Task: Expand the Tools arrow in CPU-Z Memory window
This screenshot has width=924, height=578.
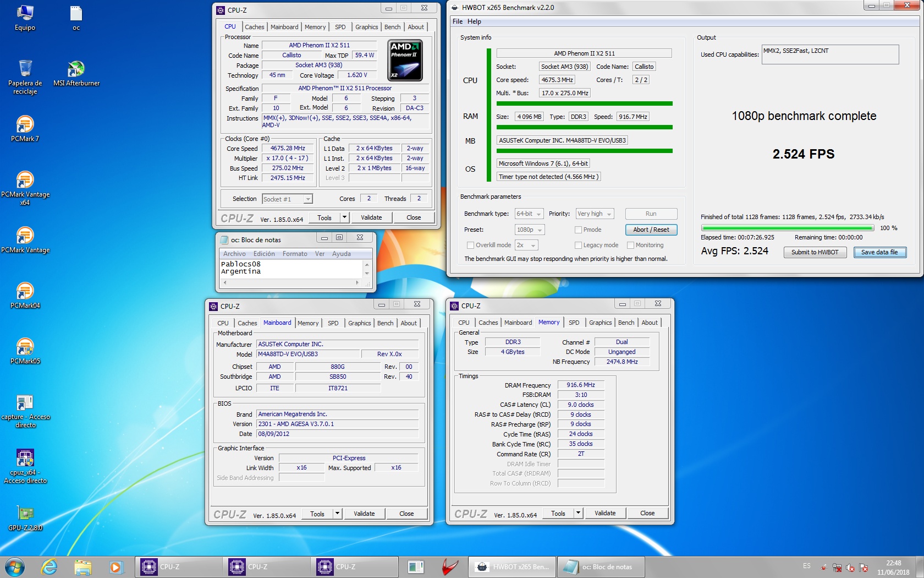Action: [x=578, y=514]
